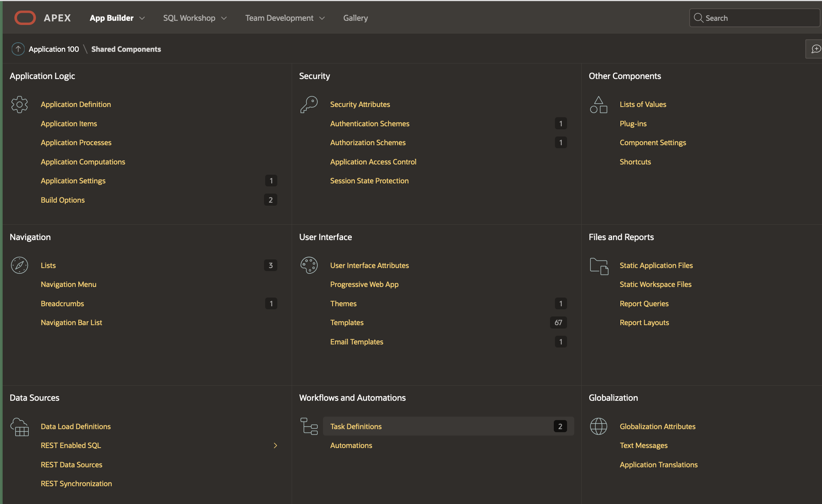The image size is (822, 504).
Task: Click the Templates count badge 67
Action: (x=558, y=323)
